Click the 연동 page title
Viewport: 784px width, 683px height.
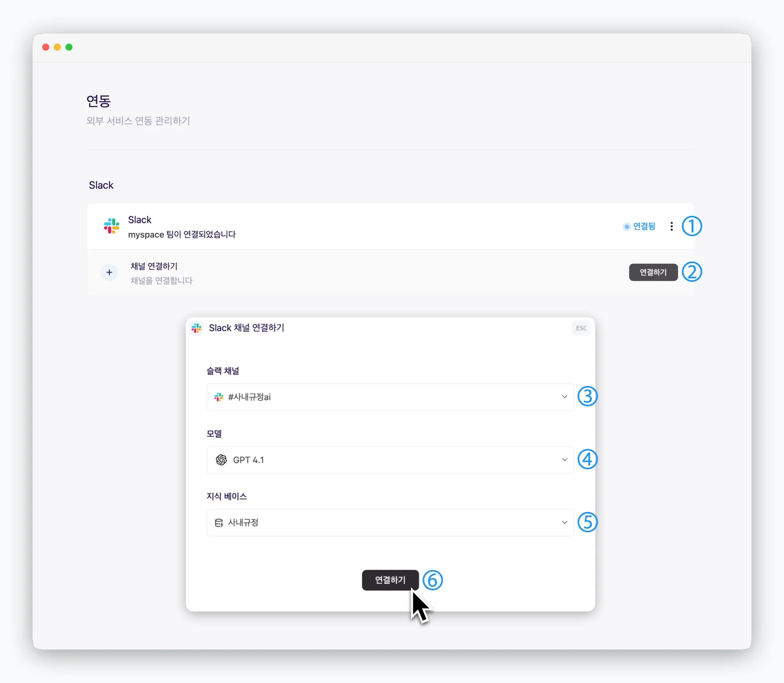[x=98, y=101]
